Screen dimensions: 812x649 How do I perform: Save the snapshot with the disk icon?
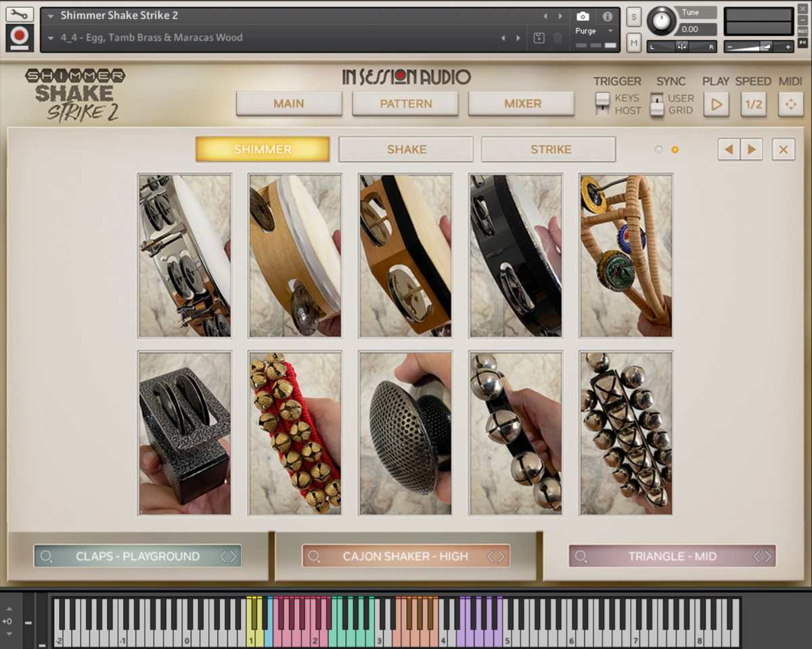(539, 38)
